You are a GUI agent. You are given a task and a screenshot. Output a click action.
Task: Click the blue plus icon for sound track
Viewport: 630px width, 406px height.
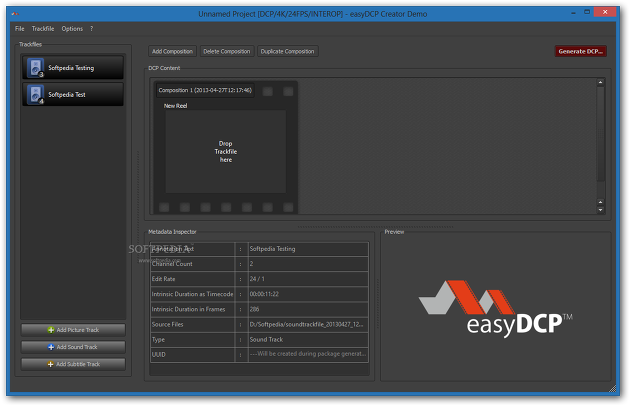click(x=51, y=347)
